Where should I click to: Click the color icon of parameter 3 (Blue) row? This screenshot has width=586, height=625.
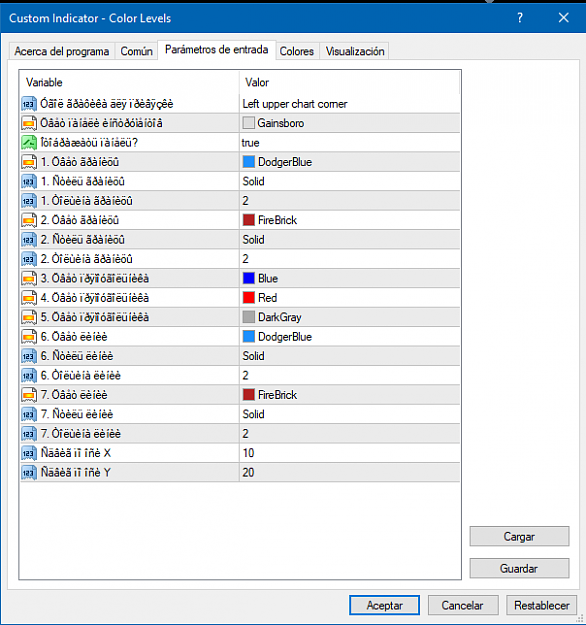point(29,278)
